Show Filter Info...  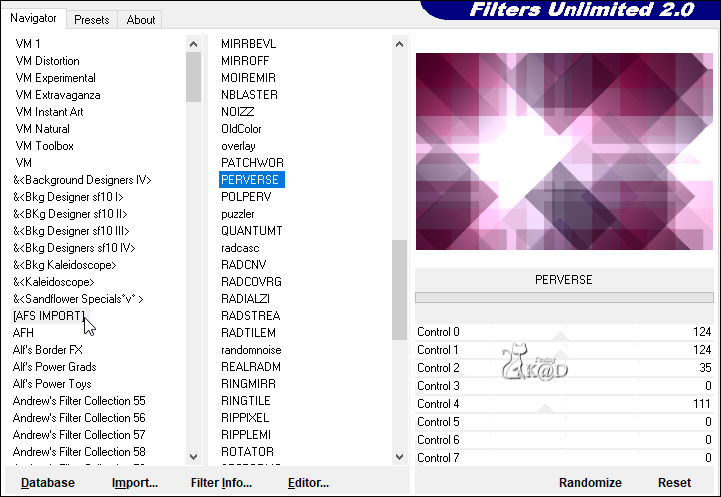click(221, 483)
